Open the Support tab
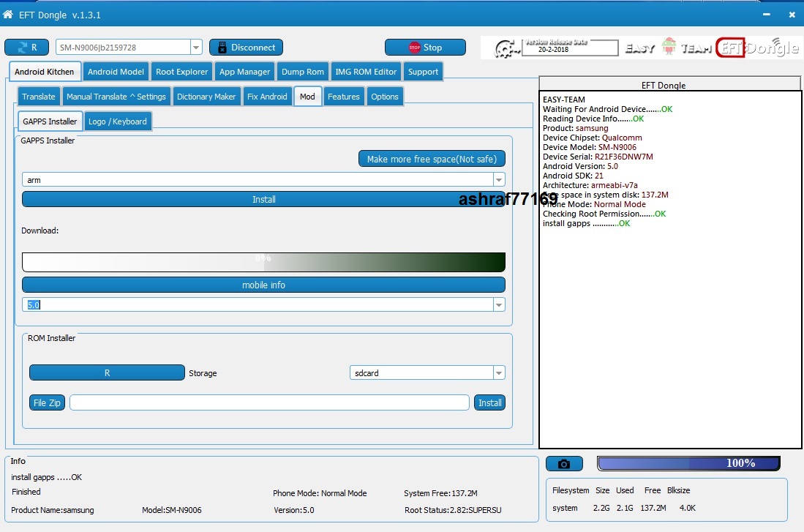804x532 pixels. click(423, 72)
